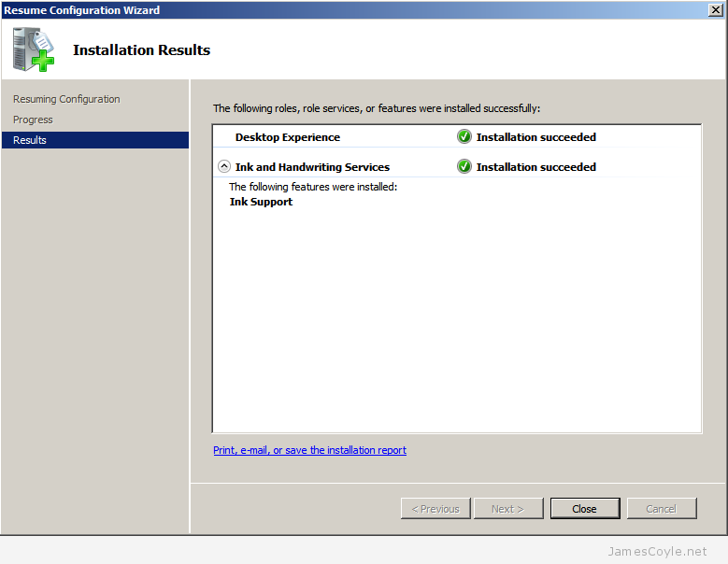
Task: Click the Previous button
Action: tap(435, 509)
